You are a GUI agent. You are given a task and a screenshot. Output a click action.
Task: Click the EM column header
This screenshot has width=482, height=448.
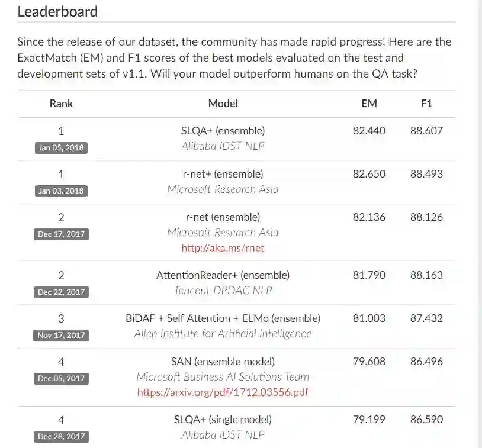[369, 104]
